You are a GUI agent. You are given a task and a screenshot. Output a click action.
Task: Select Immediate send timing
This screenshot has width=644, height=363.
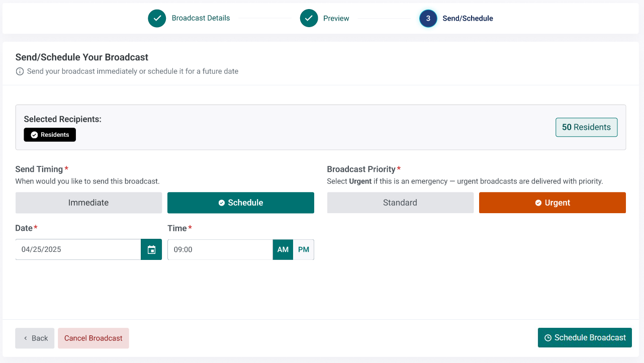point(88,203)
